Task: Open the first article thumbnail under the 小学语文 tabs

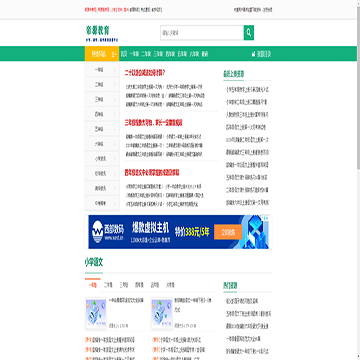Action: (96, 313)
